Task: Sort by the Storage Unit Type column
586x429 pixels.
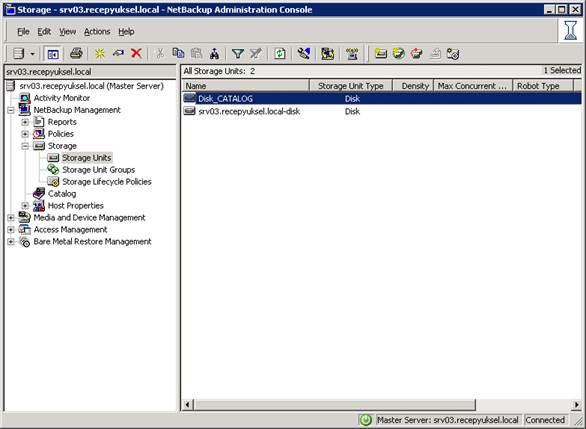Action: tap(351, 86)
